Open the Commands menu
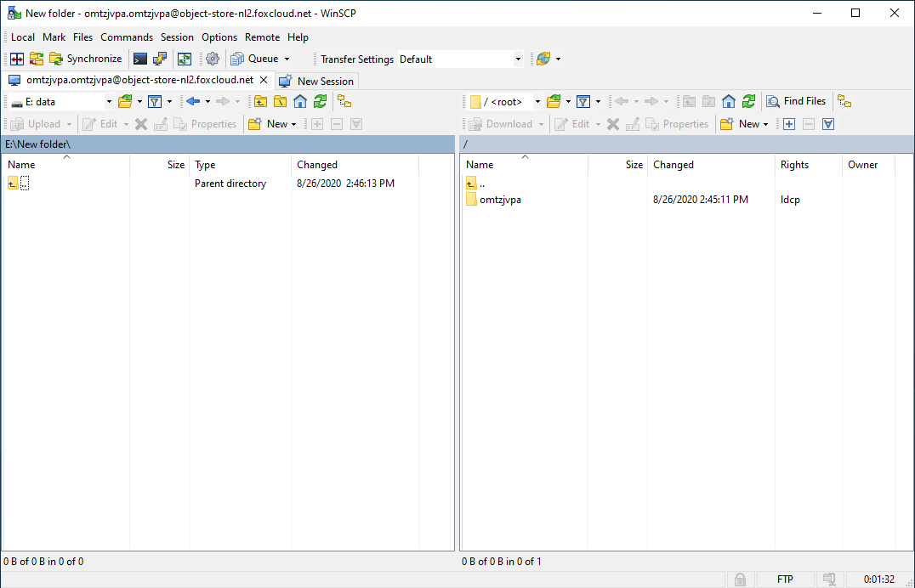915x588 pixels. [127, 37]
